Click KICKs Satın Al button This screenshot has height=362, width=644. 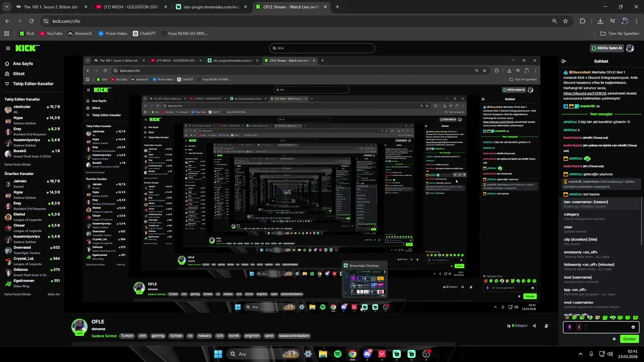(607, 48)
